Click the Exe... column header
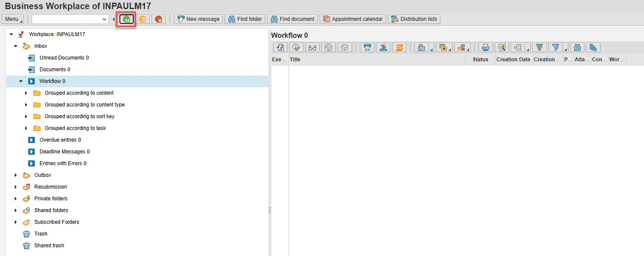644x256 pixels. click(280, 60)
